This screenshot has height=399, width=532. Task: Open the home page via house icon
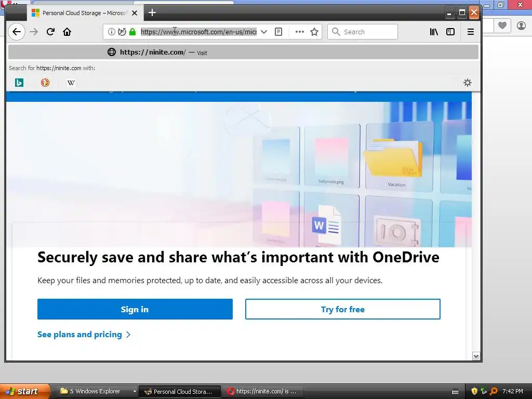[67, 32]
